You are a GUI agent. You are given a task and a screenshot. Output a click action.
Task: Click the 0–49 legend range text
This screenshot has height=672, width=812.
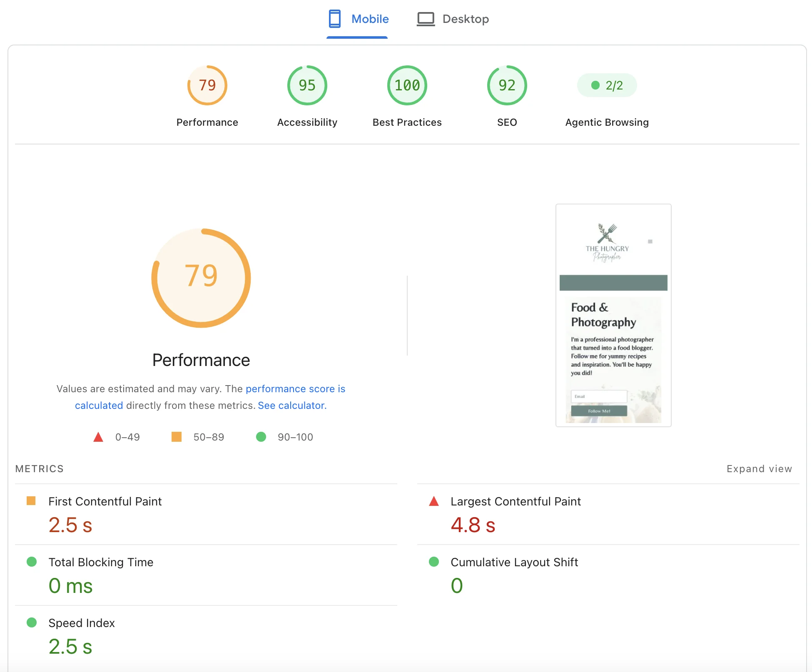(127, 437)
